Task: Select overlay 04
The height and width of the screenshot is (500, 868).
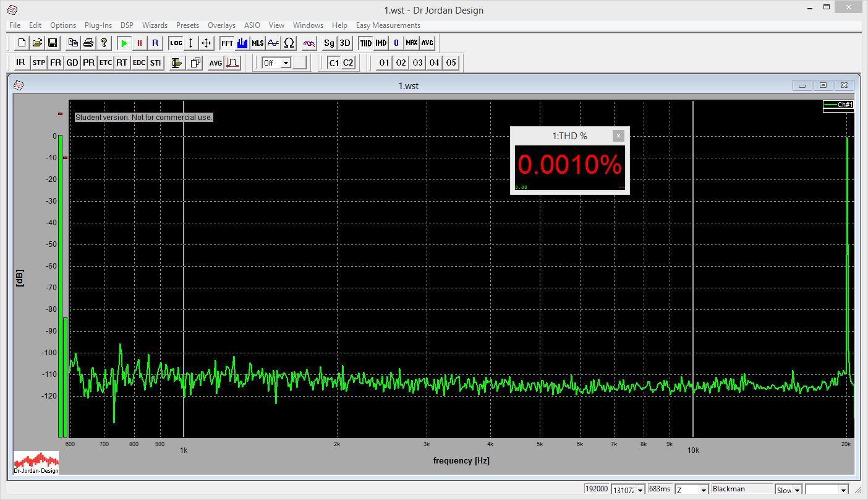Action: click(x=435, y=62)
